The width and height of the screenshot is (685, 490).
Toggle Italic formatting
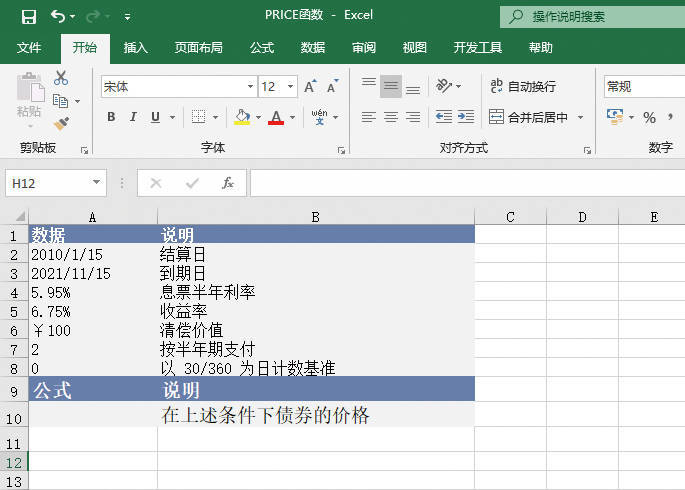coord(133,118)
